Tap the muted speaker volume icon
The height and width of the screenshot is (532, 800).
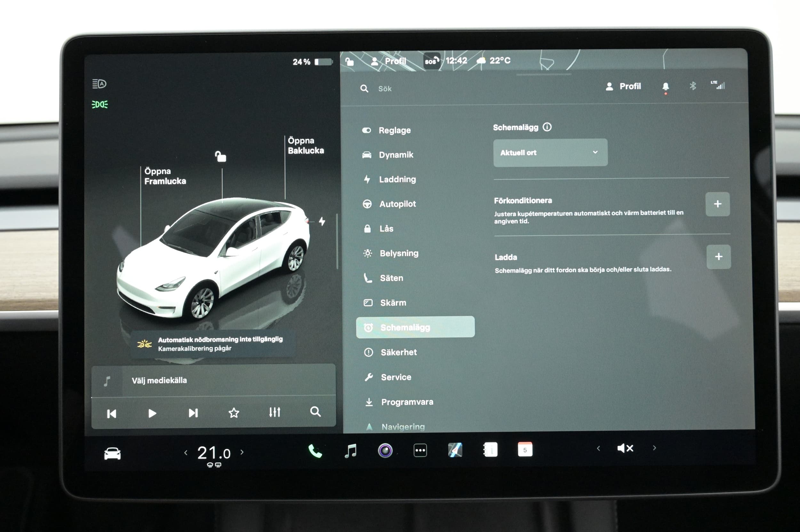(625, 449)
